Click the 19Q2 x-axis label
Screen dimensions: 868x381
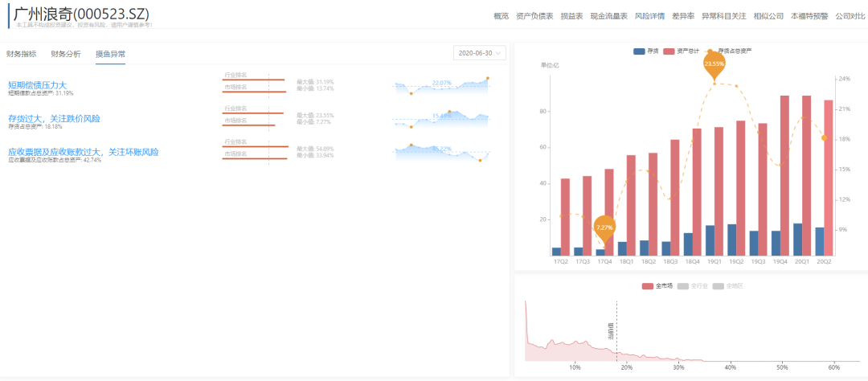tap(736, 261)
